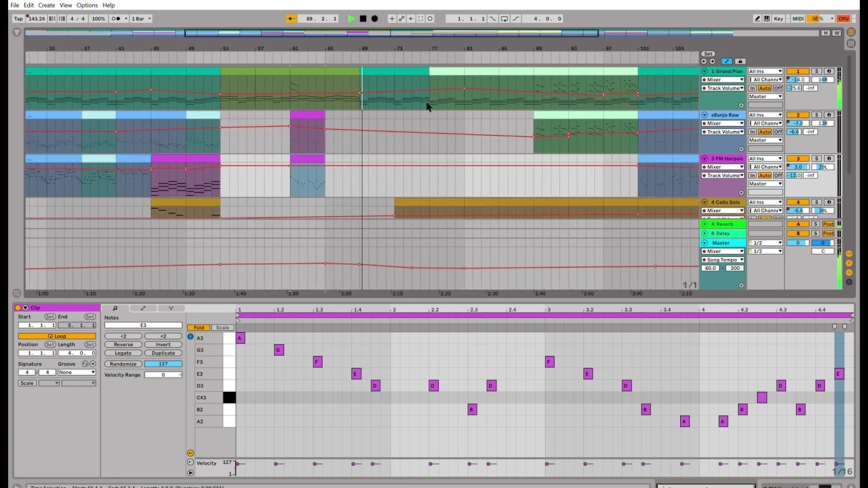Open the Notes tab in clip view
868x488 pixels.
point(115,308)
